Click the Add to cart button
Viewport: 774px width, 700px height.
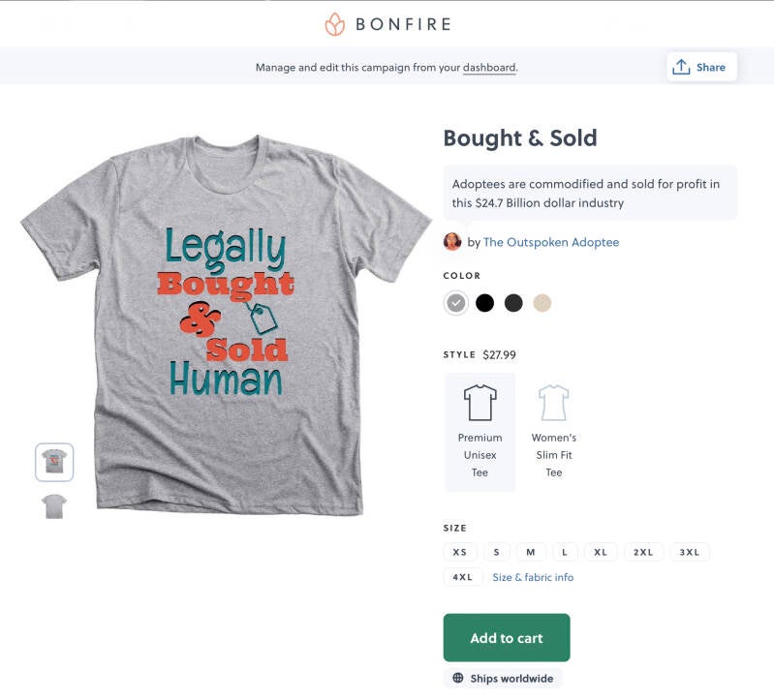pos(507,638)
